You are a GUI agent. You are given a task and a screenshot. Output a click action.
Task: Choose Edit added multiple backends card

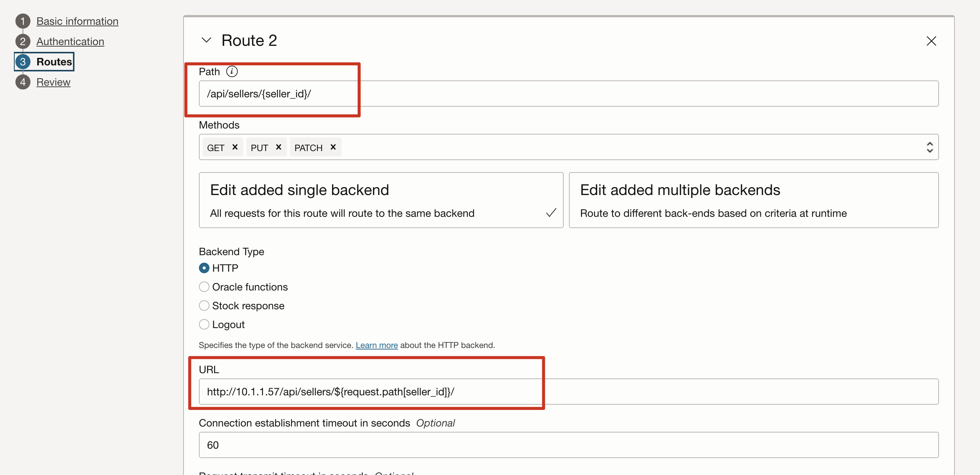click(753, 200)
